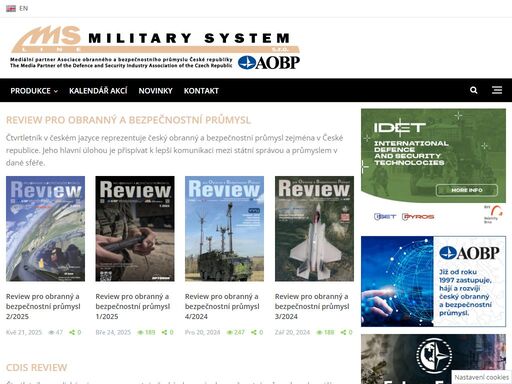The width and height of the screenshot is (512, 384).
Task: Click the date Zář 20, 2024
Action: pos(292,332)
